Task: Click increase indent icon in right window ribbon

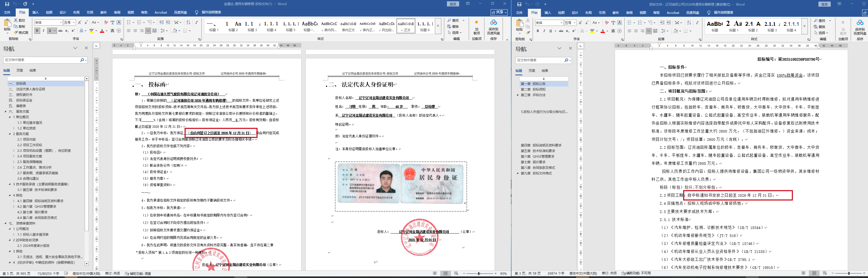Action: [x=669, y=23]
